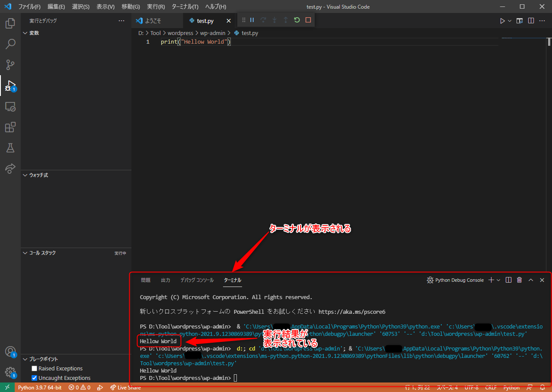Screen dimensions: 552x392
Task: Click Step Out in debug toolbar
Action: pos(286,20)
